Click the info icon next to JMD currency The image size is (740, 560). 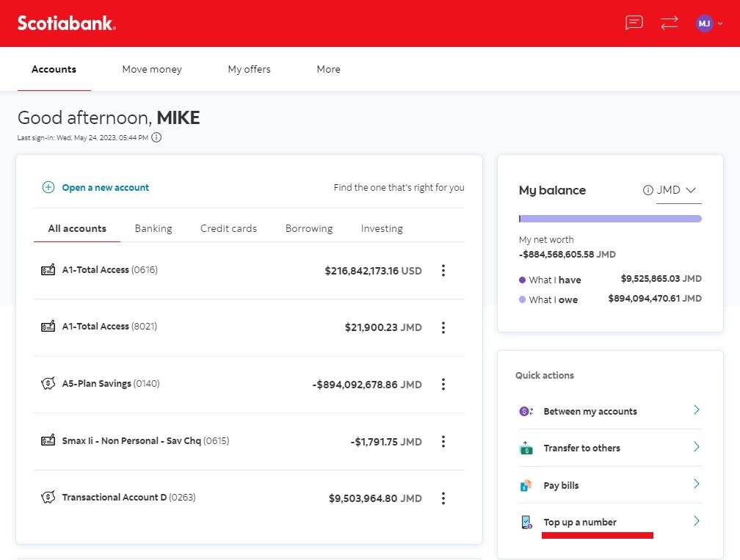(648, 190)
